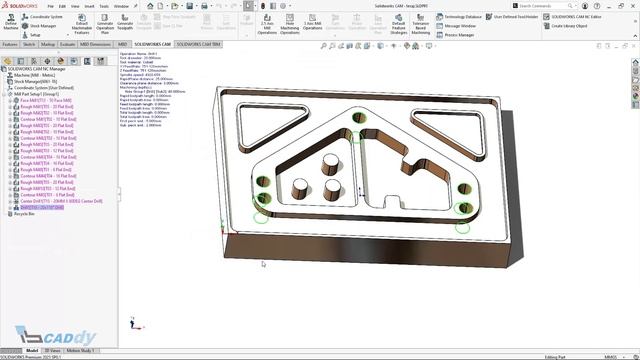Click Generate Operation Plan

105,24
